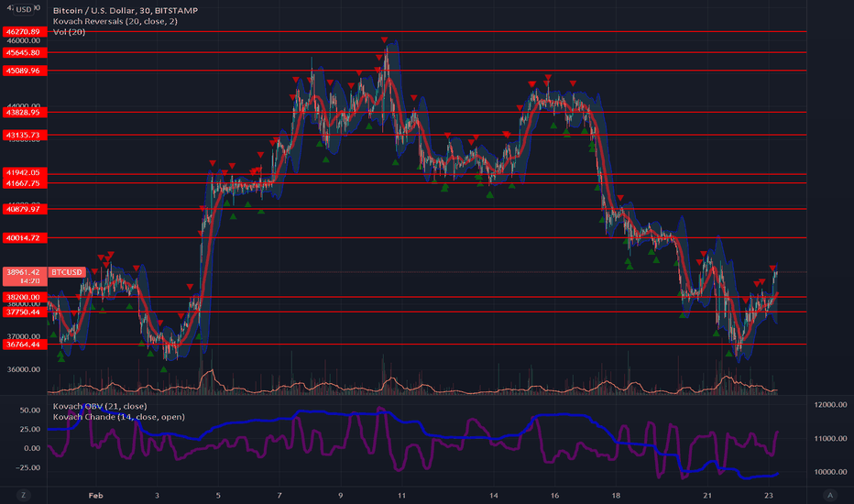Select the Kovach OBV indicator legend
854x504 pixels.
100,407
